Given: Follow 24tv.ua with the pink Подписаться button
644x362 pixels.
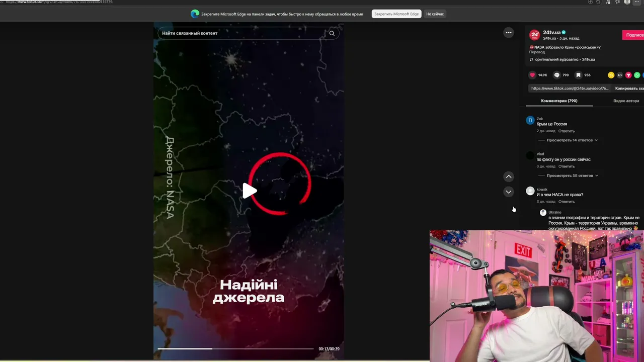Looking at the screenshot, I should [633, 35].
